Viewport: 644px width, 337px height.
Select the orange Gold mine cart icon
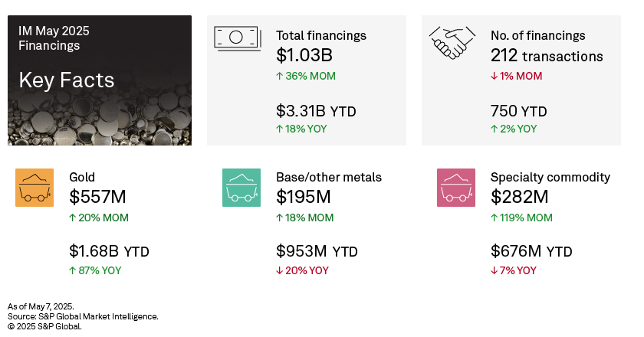click(34, 188)
